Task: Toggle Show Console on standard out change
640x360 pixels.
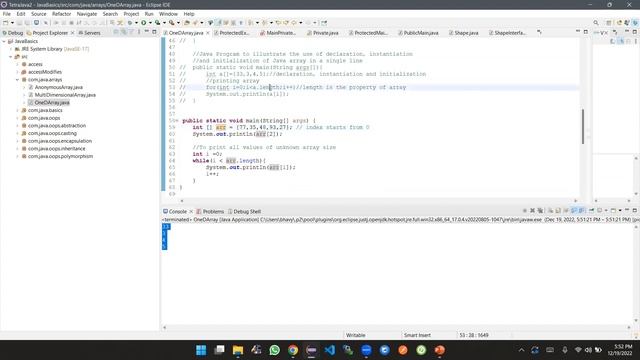Action: (574, 211)
